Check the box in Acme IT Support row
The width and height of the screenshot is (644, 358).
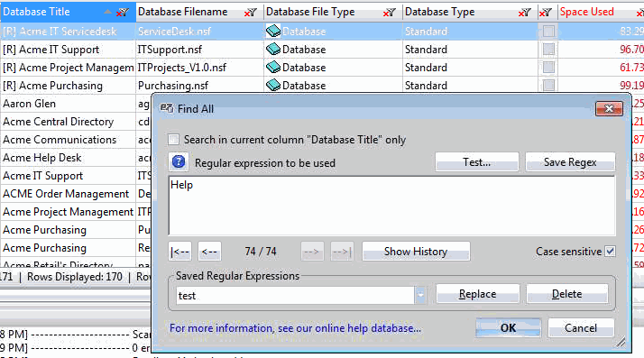548,50
